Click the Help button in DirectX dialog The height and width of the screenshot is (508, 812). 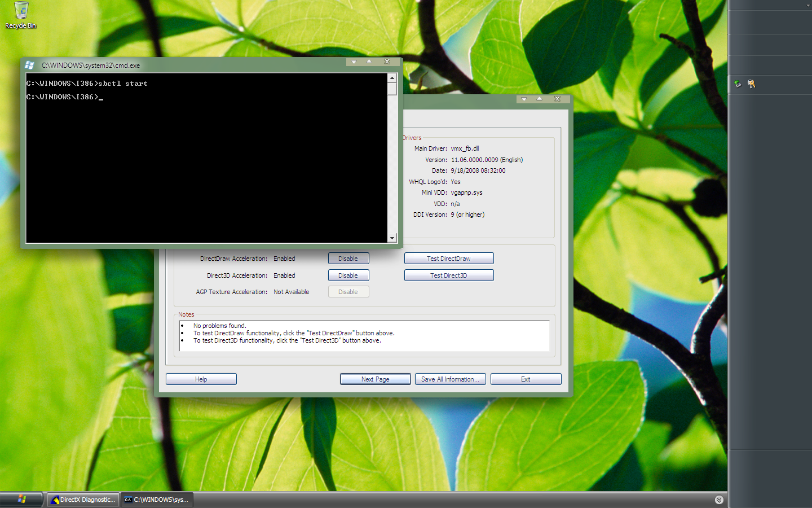[x=201, y=379]
